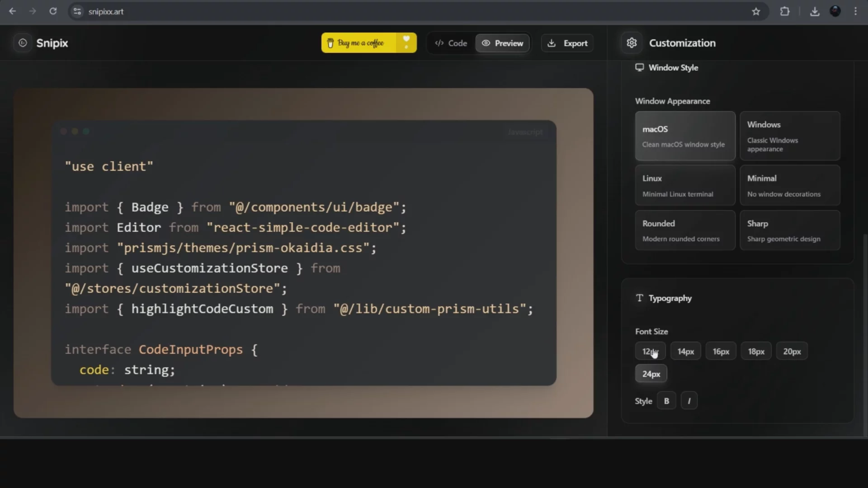Open the site information icon in address bar
Screen dimensions: 868x488
coord(77,12)
